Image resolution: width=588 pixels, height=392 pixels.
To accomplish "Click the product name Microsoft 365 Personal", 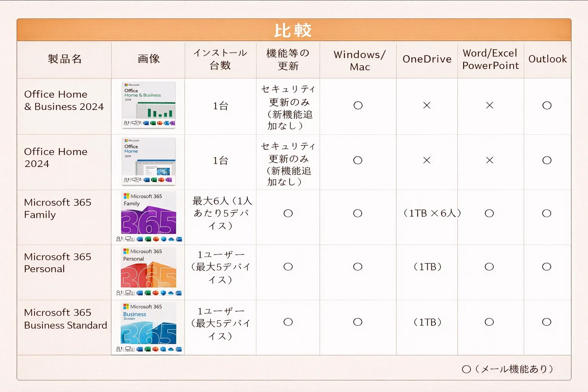I will 58,263.
